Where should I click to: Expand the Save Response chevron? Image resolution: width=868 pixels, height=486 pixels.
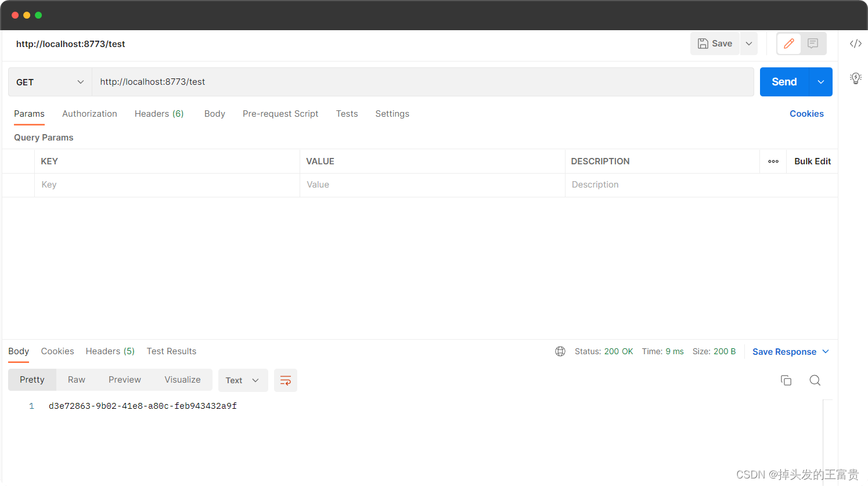click(x=826, y=351)
